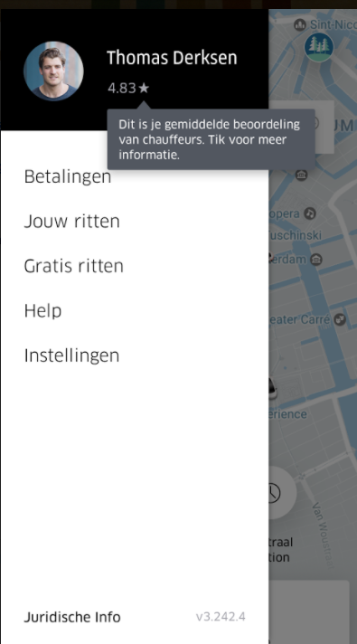Tap Thomas Derksen's profile photo
Viewport: 357px width, 644px height.
point(53,71)
